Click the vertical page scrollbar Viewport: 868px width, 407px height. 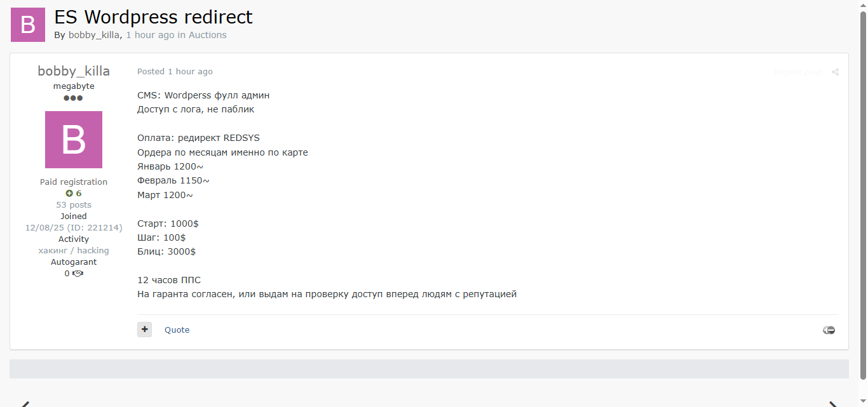[863, 190]
